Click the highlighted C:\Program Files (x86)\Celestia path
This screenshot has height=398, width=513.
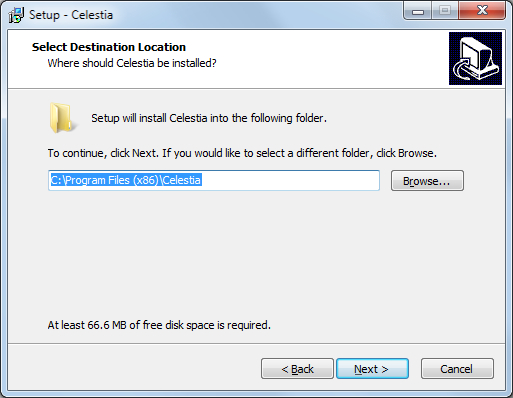[126, 180]
